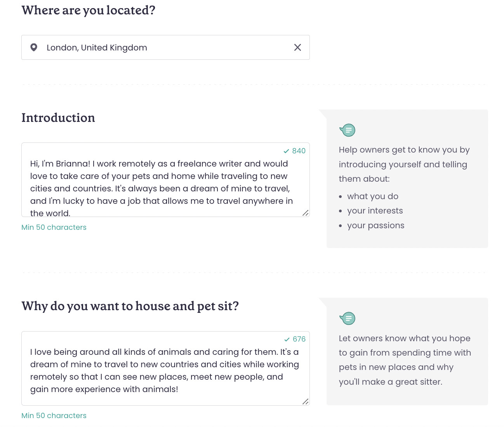Click the 'Introduction' section heading

pos(58,118)
